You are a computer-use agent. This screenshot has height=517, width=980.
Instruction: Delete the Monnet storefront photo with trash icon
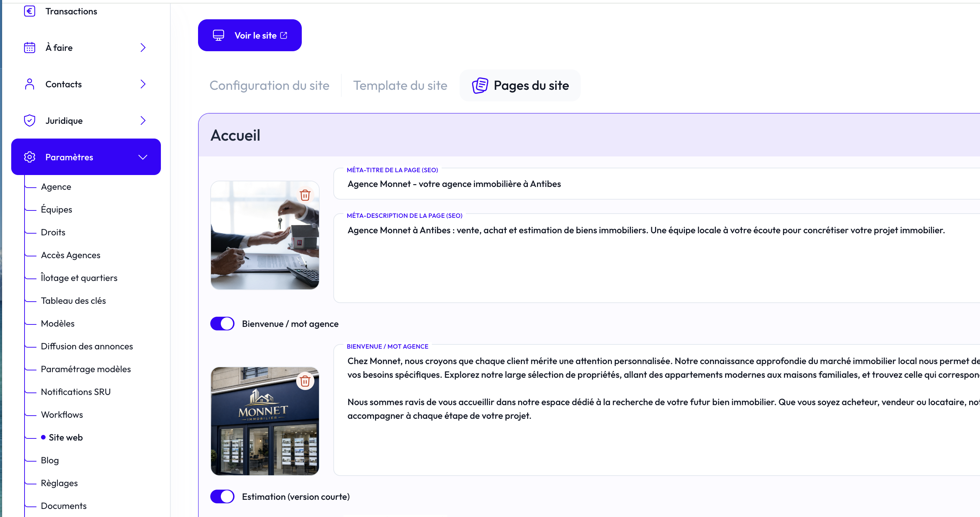(305, 381)
